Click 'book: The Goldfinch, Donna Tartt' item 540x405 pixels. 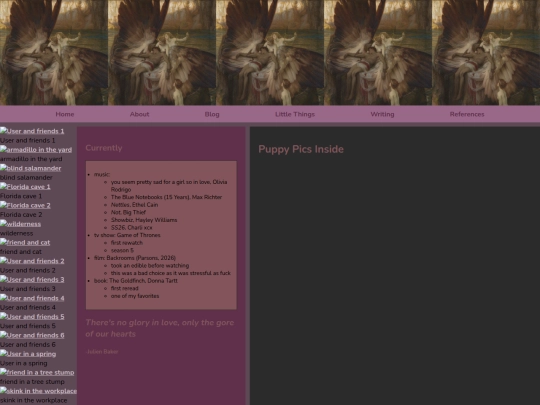[136, 281]
